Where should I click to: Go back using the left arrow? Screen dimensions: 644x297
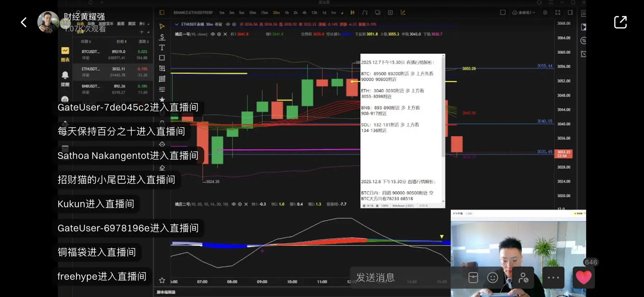24,22
